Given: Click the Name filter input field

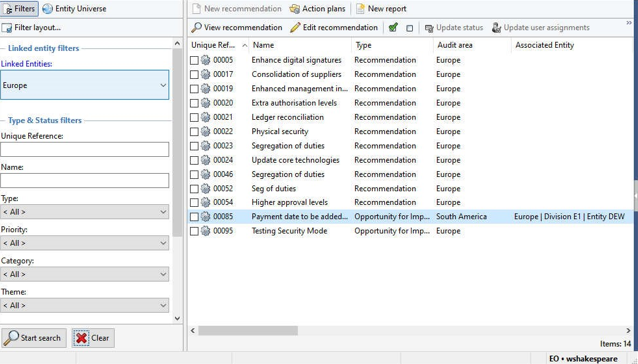Looking at the screenshot, I should [85, 181].
